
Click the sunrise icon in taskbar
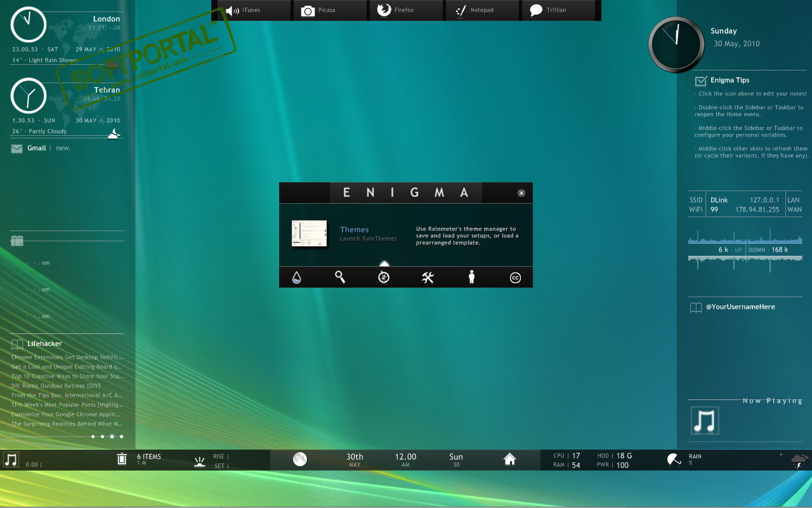pyautogui.click(x=200, y=462)
